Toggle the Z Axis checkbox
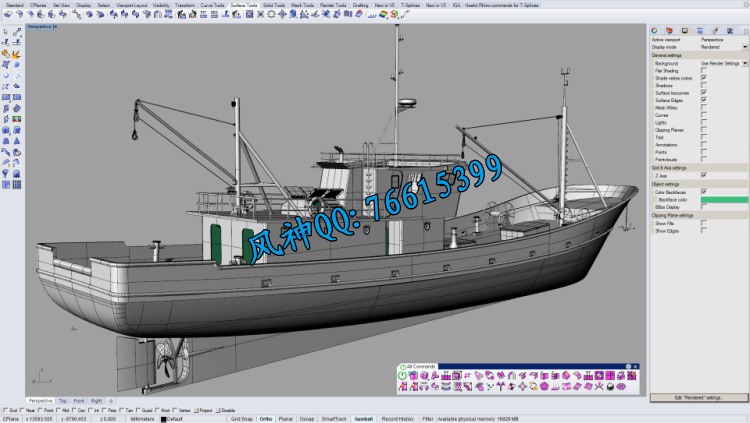The height and width of the screenshot is (423, 750). (704, 176)
